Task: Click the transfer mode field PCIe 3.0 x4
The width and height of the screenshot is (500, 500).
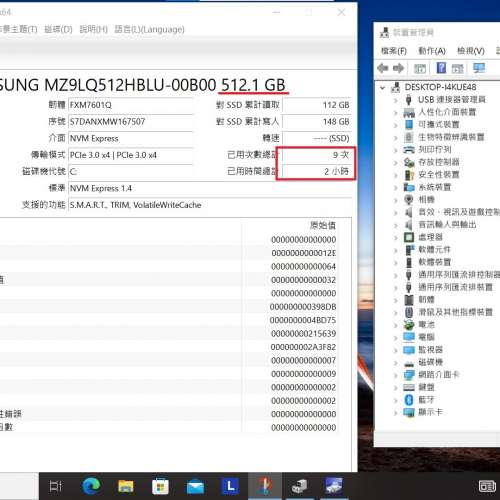Action: [x=131, y=155]
